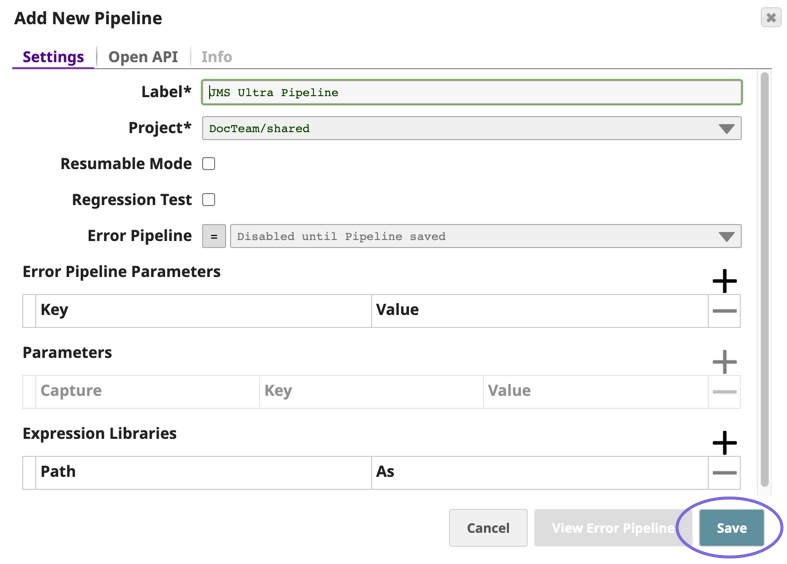Close the Add New Pipeline dialog

click(771, 18)
